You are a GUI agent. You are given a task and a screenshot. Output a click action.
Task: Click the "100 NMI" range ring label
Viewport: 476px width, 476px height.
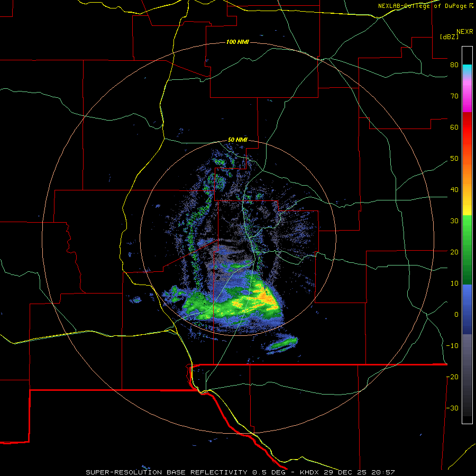[237, 42]
